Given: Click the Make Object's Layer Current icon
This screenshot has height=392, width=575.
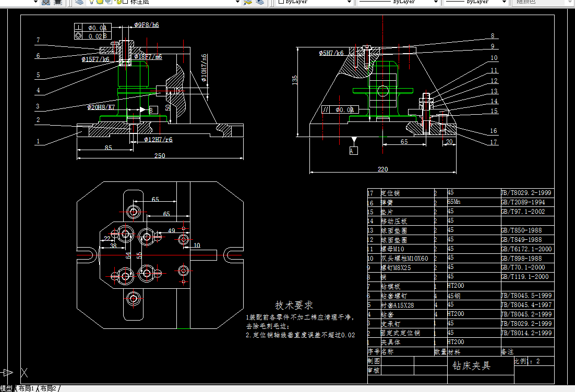Looking at the screenshot, I should 248,2.
